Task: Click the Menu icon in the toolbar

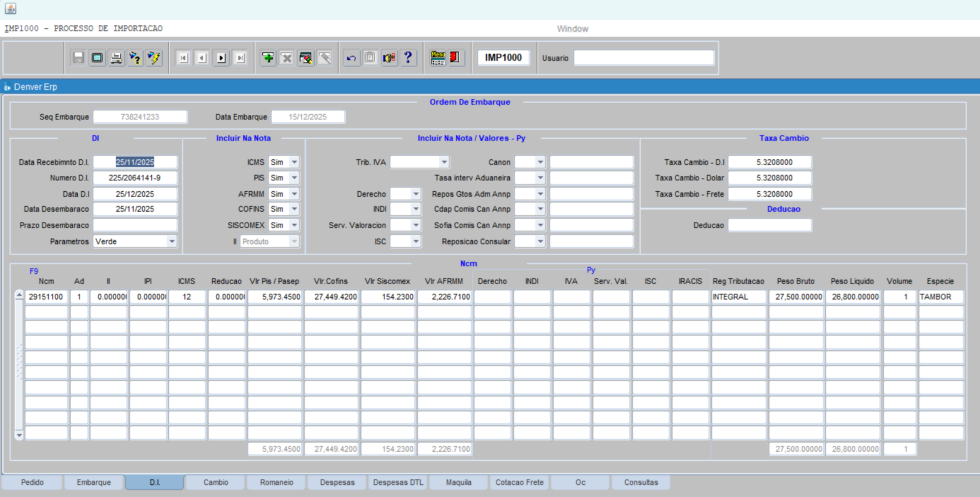Action: (x=438, y=58)
